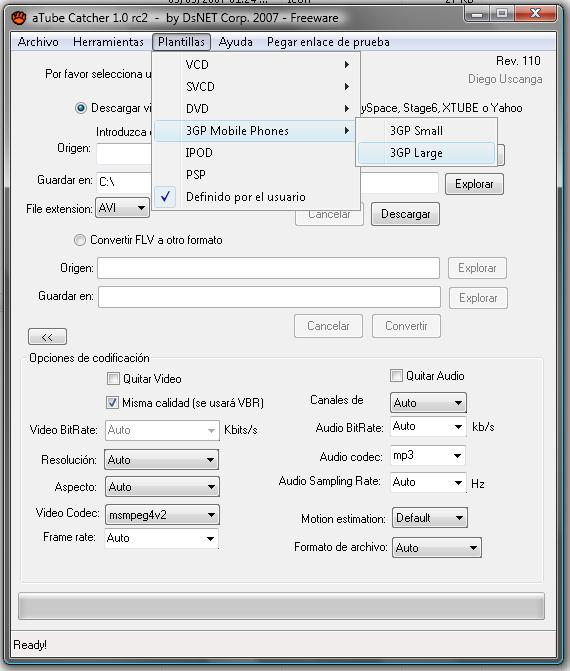This screenshot has height=671, width=570.
Task: Expand the SVCD template submenu
Action: pyautogui.click(x=256, y=86)
